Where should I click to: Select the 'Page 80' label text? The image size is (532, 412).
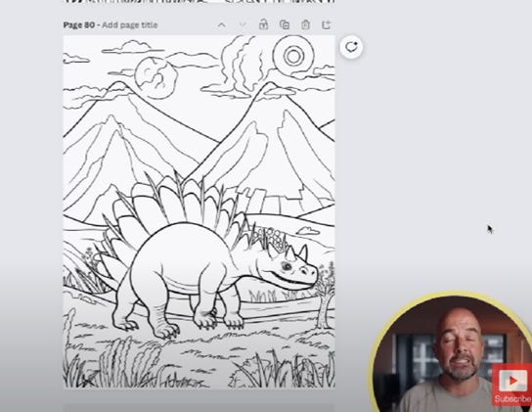(x=78, y=25)
